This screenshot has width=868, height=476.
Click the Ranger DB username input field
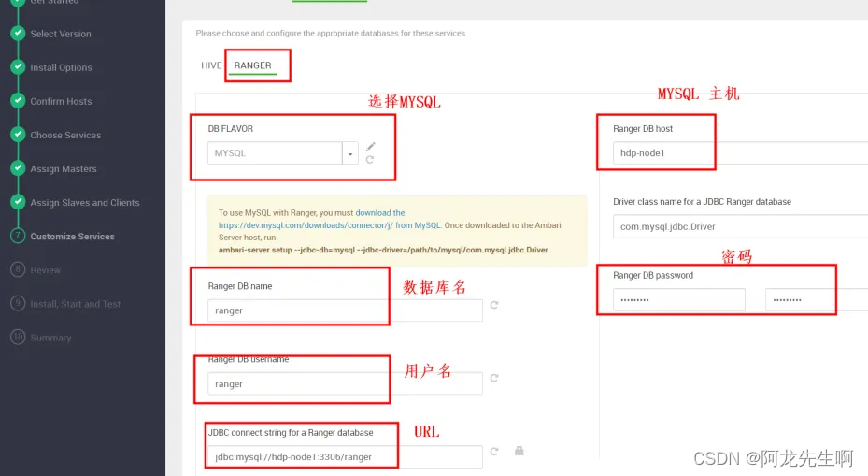pyautogui.click(x=345, y=383)
